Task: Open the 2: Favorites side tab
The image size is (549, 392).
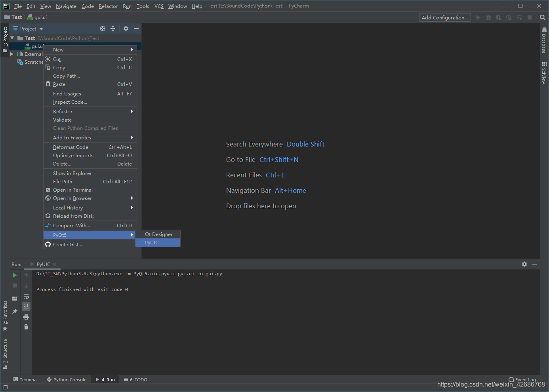Action: click(5, 316)
